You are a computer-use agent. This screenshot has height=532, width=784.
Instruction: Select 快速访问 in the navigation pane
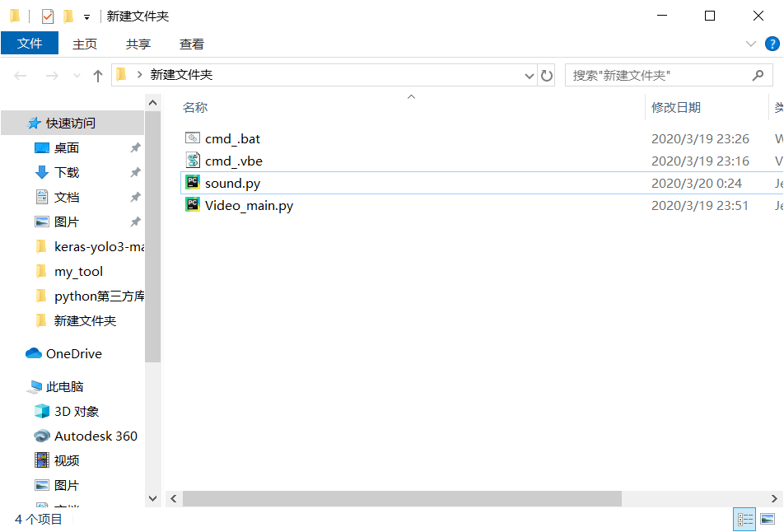(72, 123)
